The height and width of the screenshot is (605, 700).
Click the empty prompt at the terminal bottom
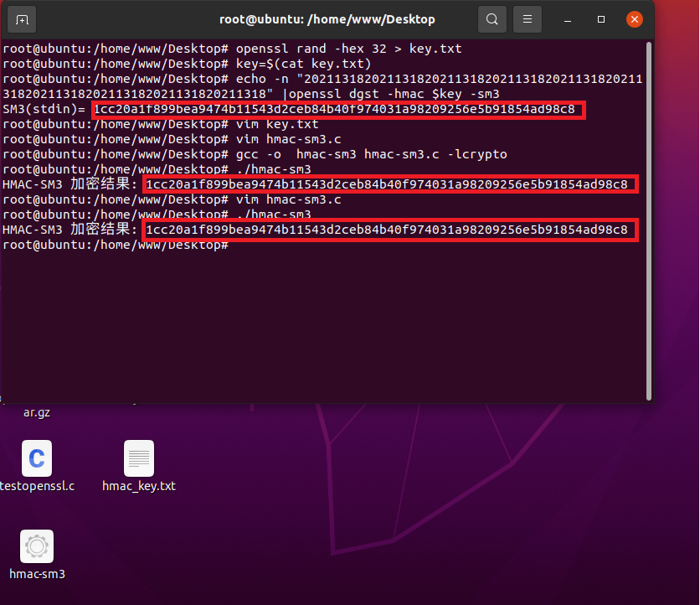click(x=116, y=245)
